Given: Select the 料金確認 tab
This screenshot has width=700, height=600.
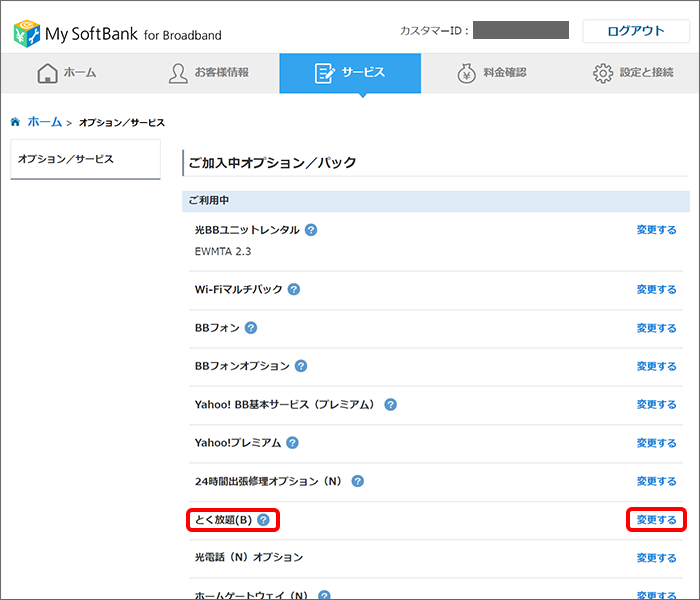Looking at the screenshot, I should pos(490,73).
